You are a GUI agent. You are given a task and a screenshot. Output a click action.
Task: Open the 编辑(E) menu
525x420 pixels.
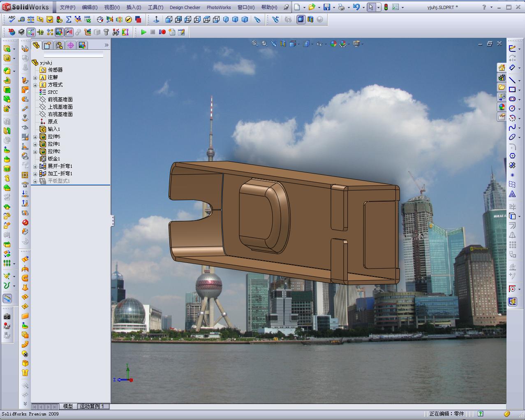[90, 7]
